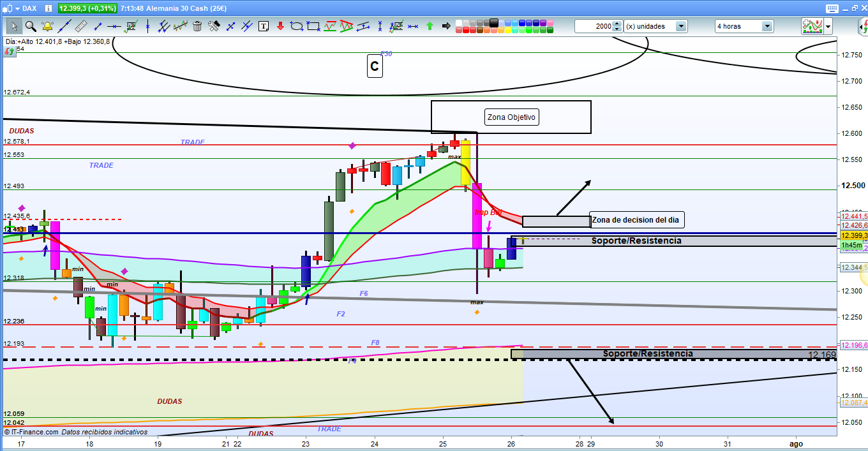Open the alarm bell alerts tool
This screenshot has height=451, width=868.
point(47,26)
